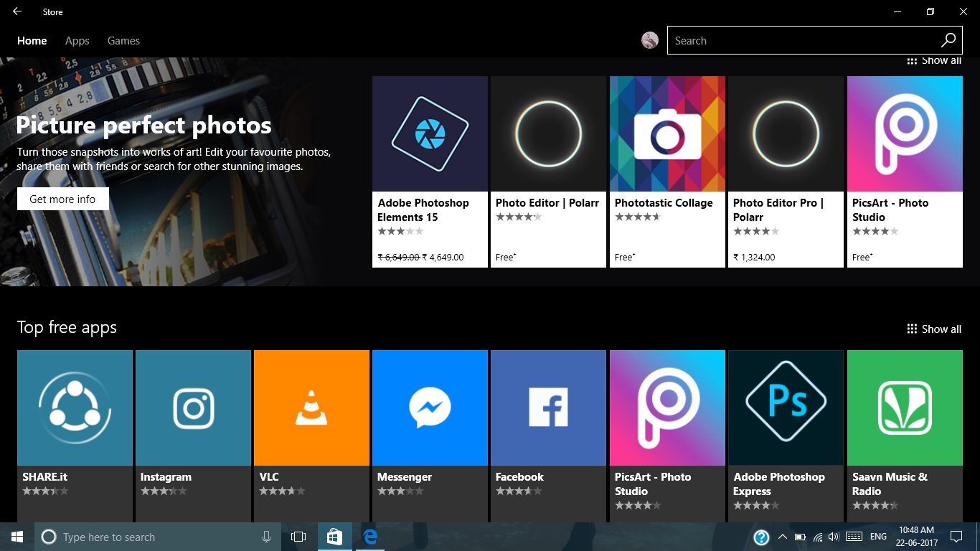The height and width of the screenshot is (551, 980).
Task: Open the Photo Editor Pro | Polarr icon
Action: click(786, 133)
